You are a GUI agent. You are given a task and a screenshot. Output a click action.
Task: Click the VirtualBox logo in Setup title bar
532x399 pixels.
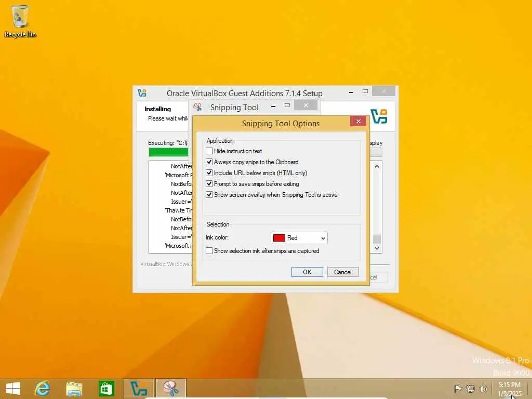pos(142,93)
